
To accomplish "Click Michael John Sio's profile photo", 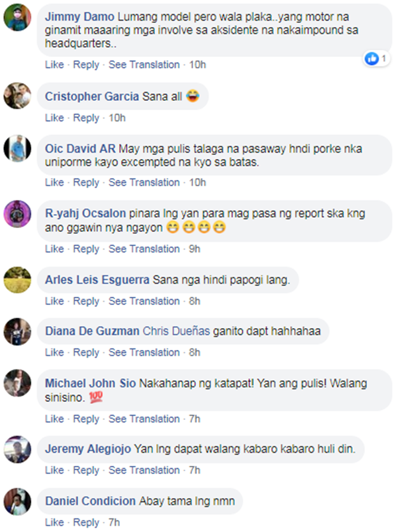I will point(17,383).
